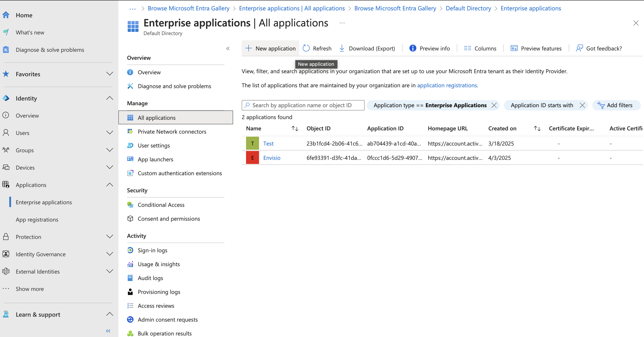Collapse the Identity section chevron
Screen dimensions: 644x337
click(x=109, y=98)
